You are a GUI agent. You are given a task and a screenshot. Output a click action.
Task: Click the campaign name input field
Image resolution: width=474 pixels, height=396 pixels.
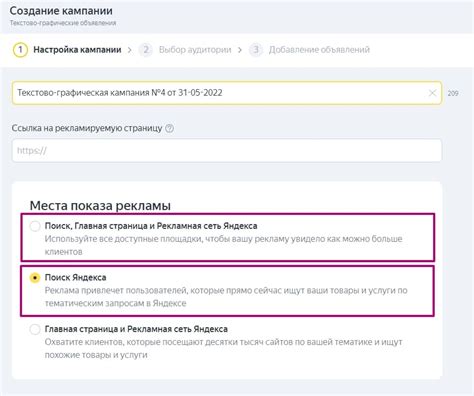pyautogui.click(x=227, y=93)
